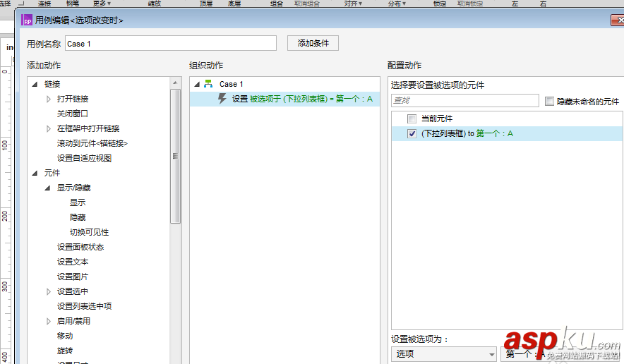Uncheck the (下拉列表框) checkbox

tap(412, 133)
